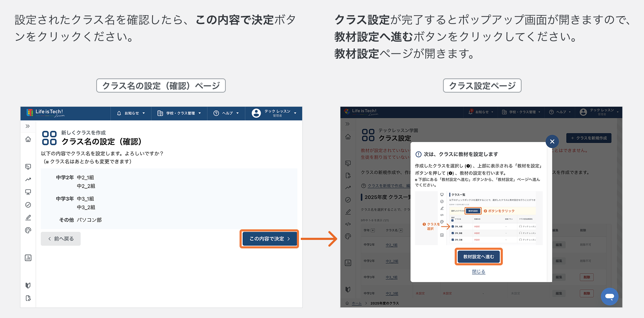
Task: Open the 学年 column filter dropdown
Action: (x=373, y=230)
